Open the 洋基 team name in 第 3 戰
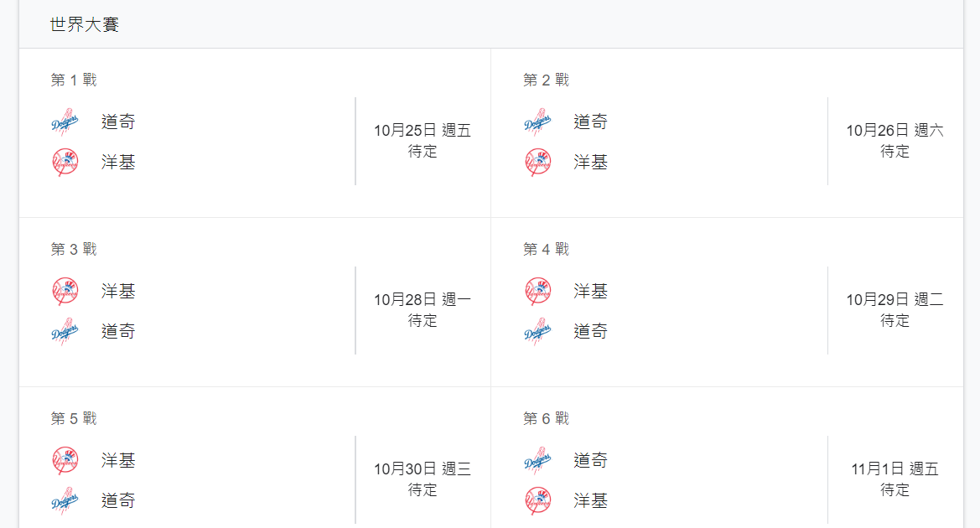This screenshot has height=528, width=980. (118, 291)
